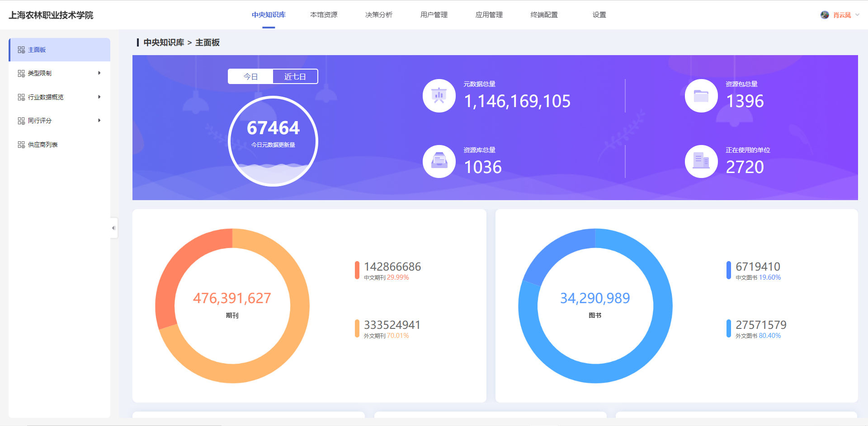
Task: Click the 供应商列表 sidebar grid icon
Action: 21,145
